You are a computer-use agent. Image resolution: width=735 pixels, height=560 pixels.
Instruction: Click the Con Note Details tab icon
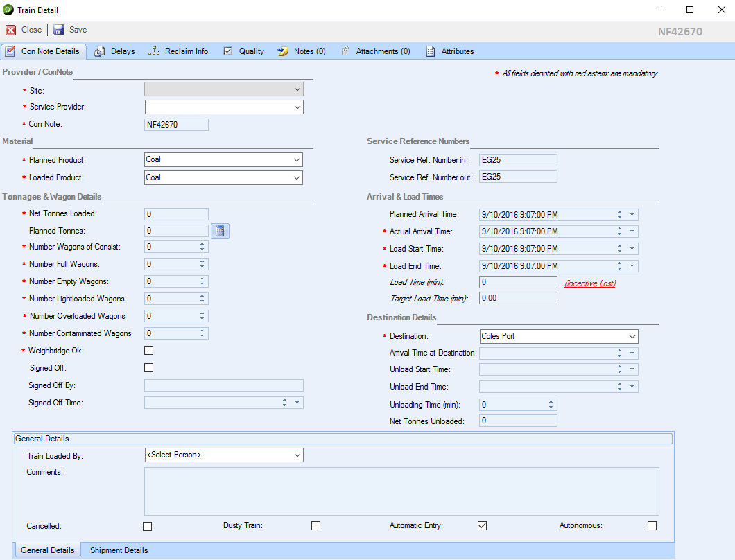(x=10, y=51)
